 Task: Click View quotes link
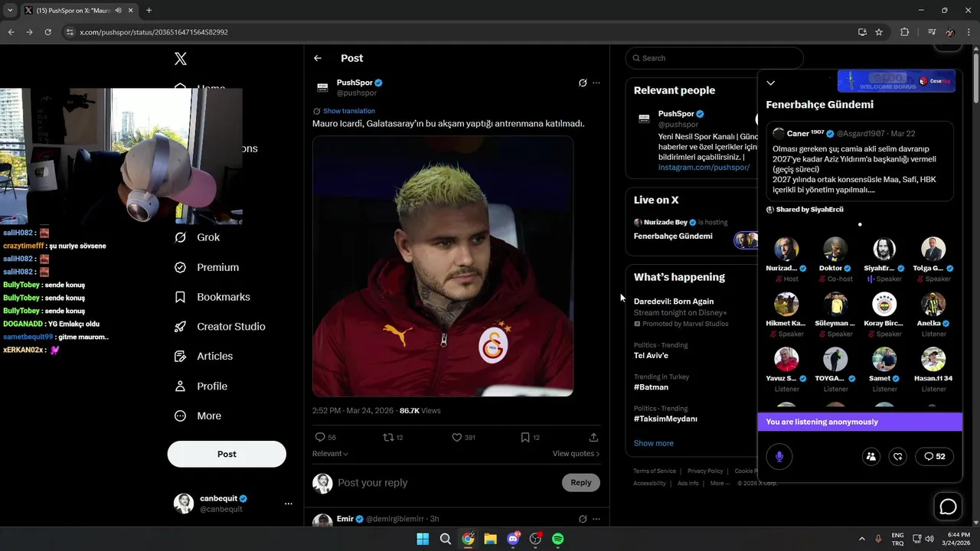576,454
